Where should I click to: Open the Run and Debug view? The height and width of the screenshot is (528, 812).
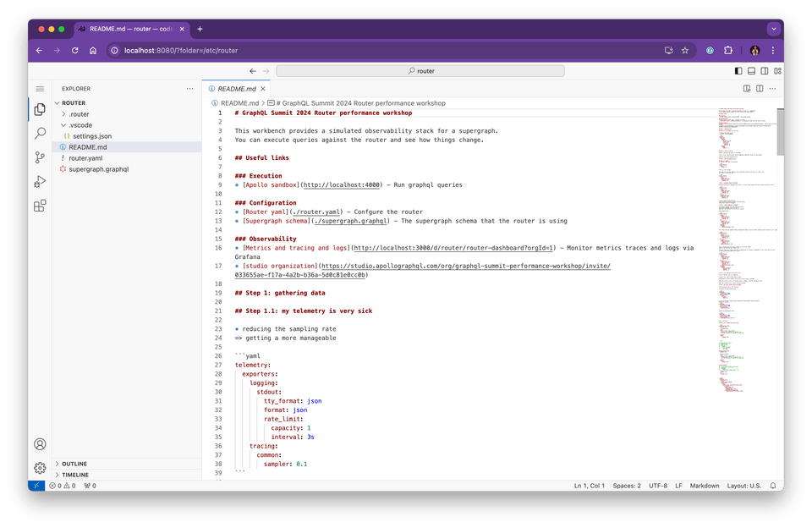pos(40,182)
